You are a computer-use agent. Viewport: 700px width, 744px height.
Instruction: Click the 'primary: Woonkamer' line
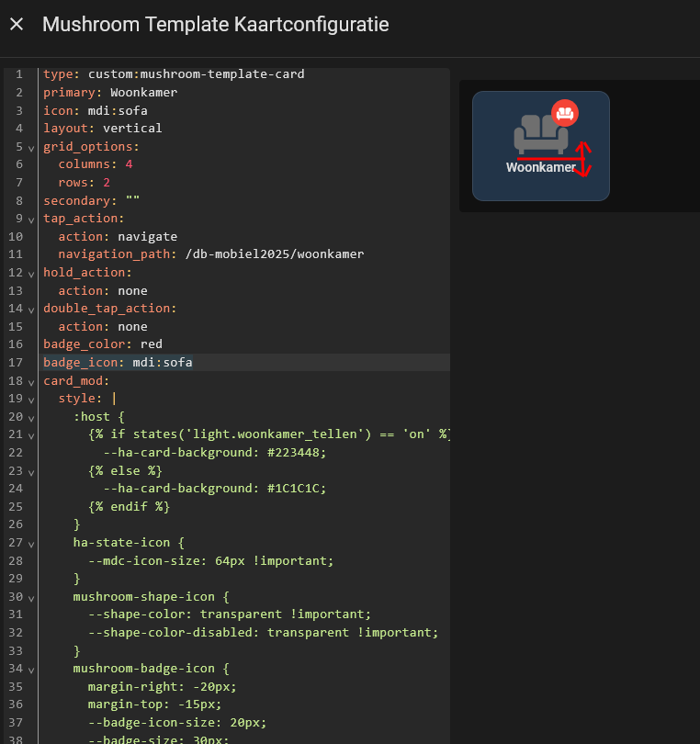[110, 92]
